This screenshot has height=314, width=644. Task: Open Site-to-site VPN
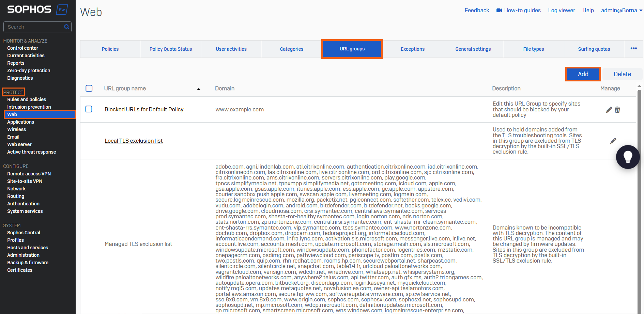coord(25,181)
